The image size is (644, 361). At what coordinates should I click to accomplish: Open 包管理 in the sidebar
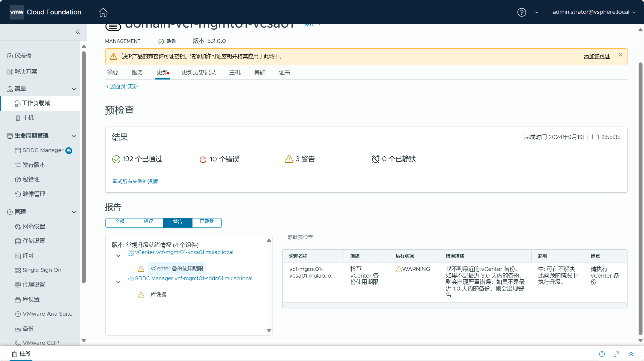pyautogui.click(x=31, y=179)
